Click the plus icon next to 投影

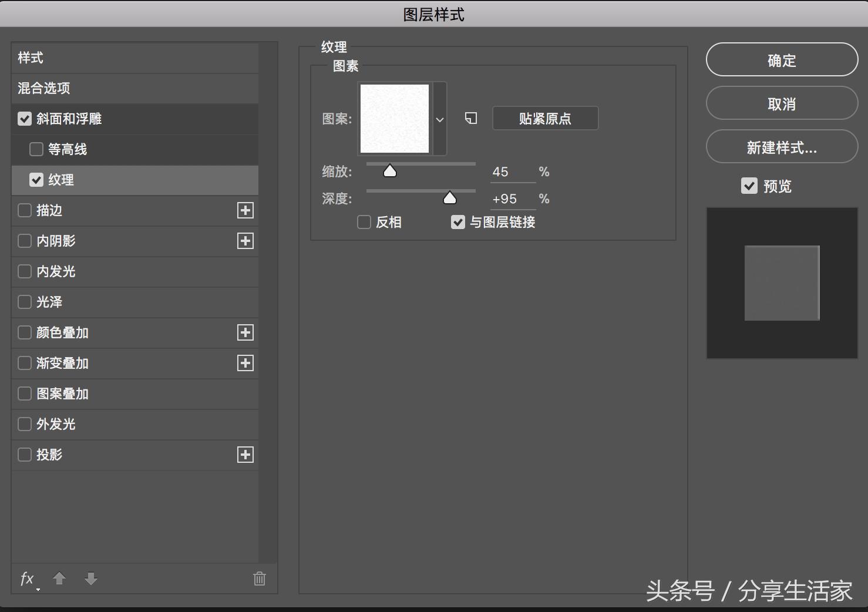point(245,455)
